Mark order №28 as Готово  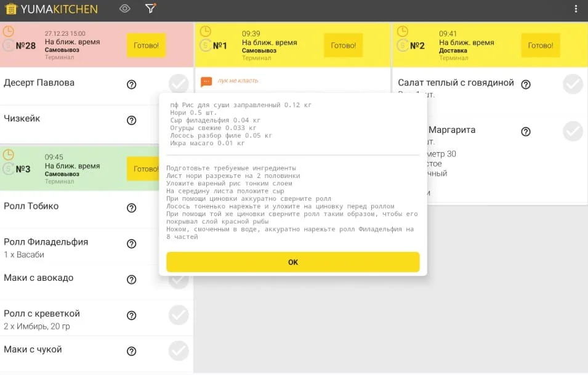coord(147,46)
